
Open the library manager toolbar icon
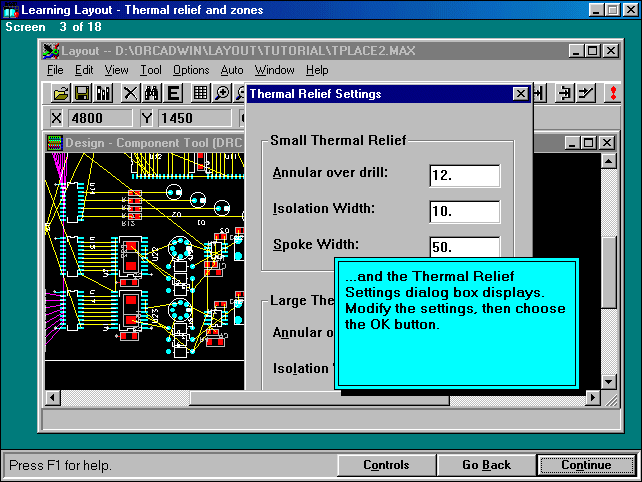point(103,94)
